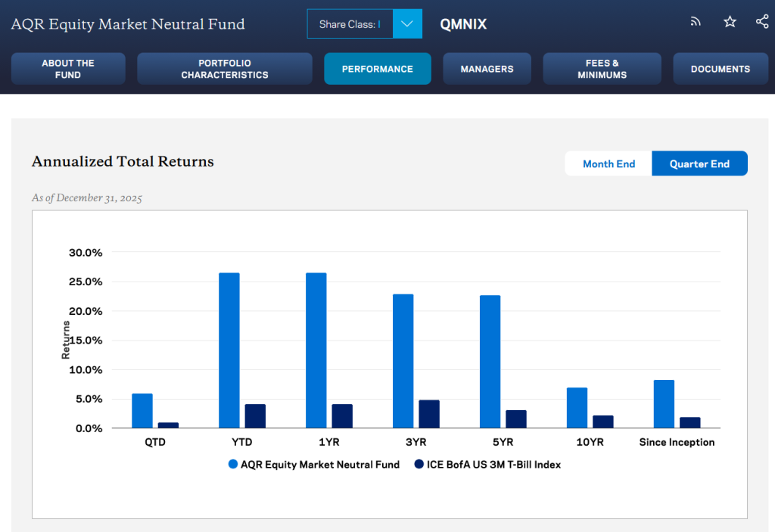Select the Quarter End toggle

[x=699, y=163]
